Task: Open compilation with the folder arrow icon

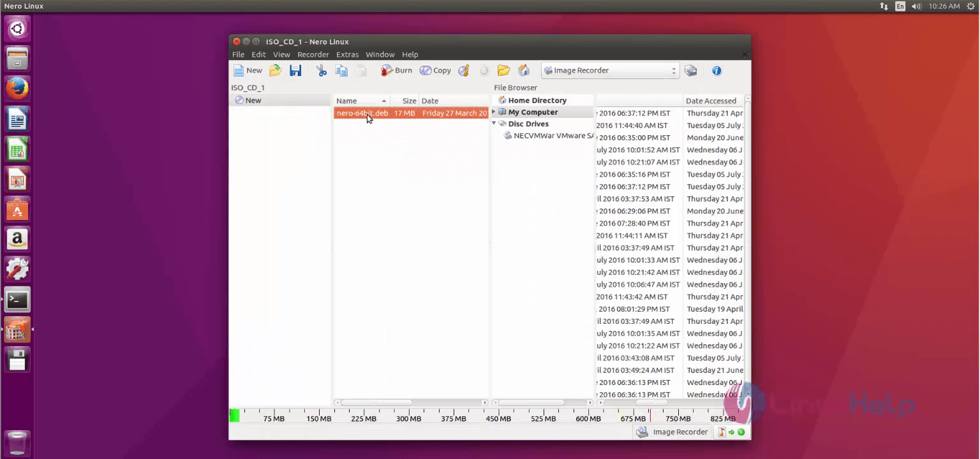Action: coord(276,71)
